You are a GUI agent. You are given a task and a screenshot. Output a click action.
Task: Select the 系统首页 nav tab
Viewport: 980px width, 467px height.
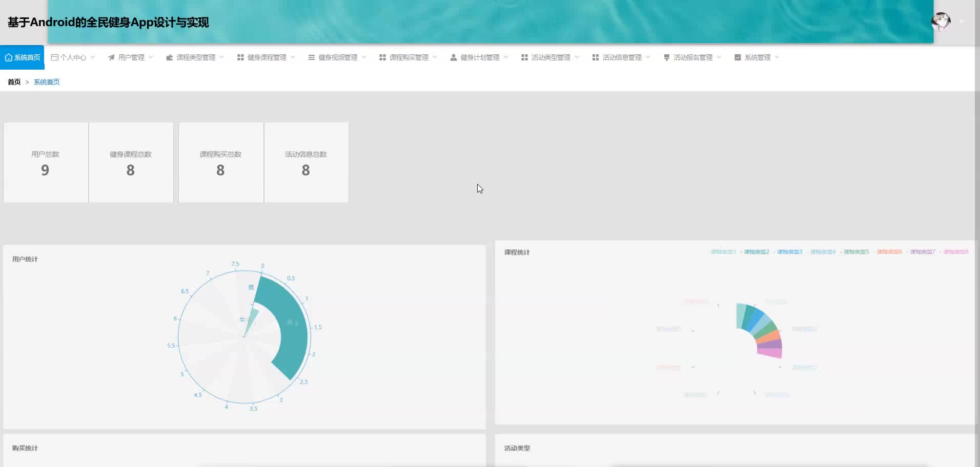(x=22, y=57)
